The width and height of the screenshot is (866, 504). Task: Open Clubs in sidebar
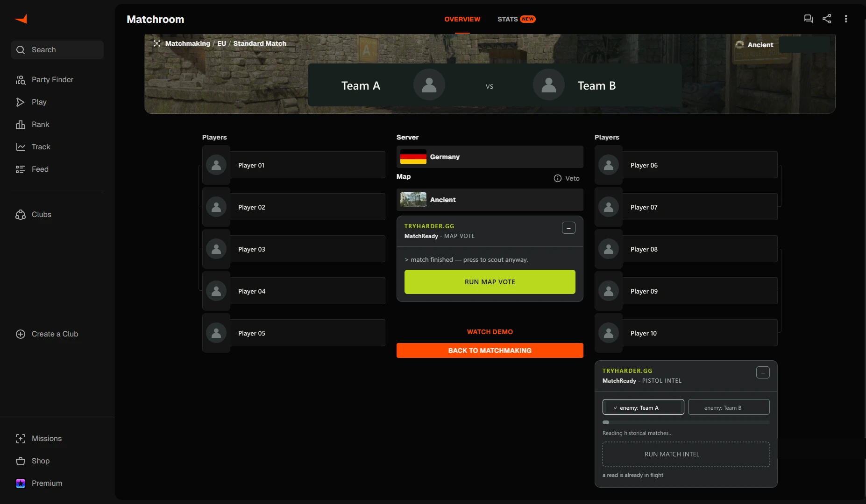[57, 214]
